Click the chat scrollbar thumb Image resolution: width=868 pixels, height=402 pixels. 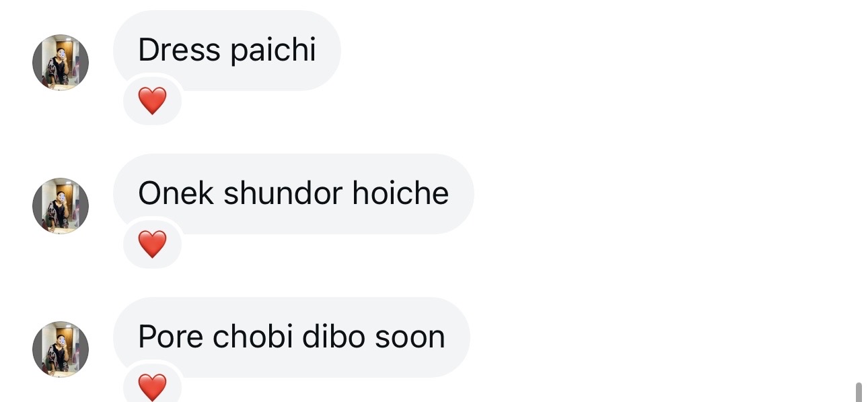coord(859,392)
